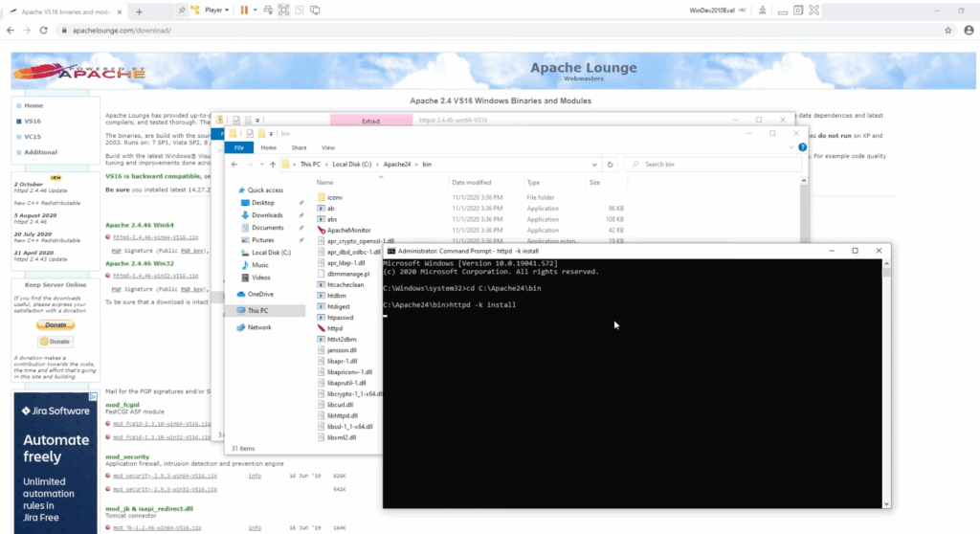Pause the VM with the Player pause button
This screenshot has height=534, width=980.
245,10
